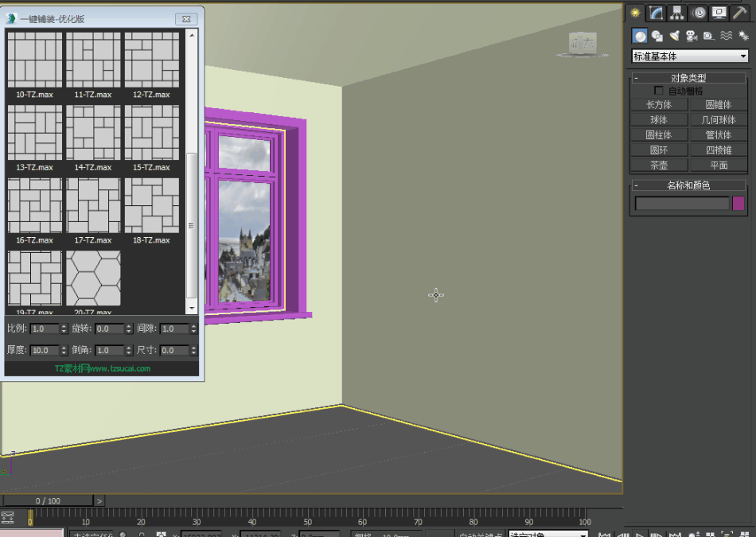Open the Display panel tab

719,13
